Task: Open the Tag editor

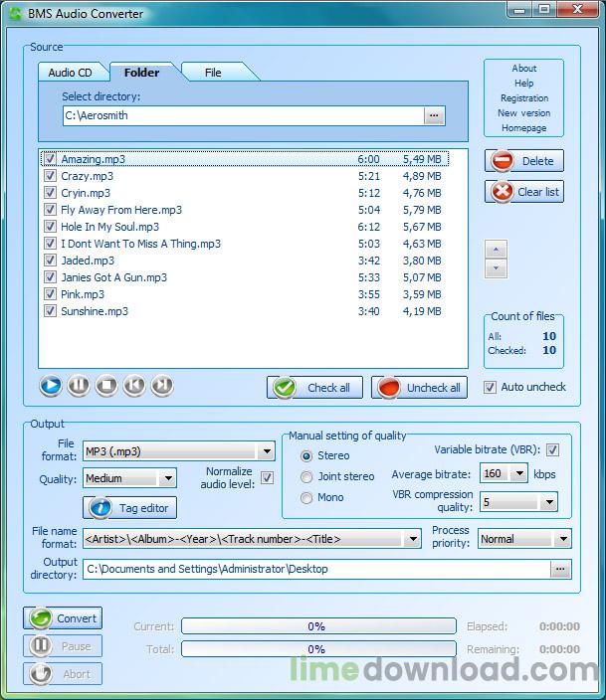Action: coord(130,508)
